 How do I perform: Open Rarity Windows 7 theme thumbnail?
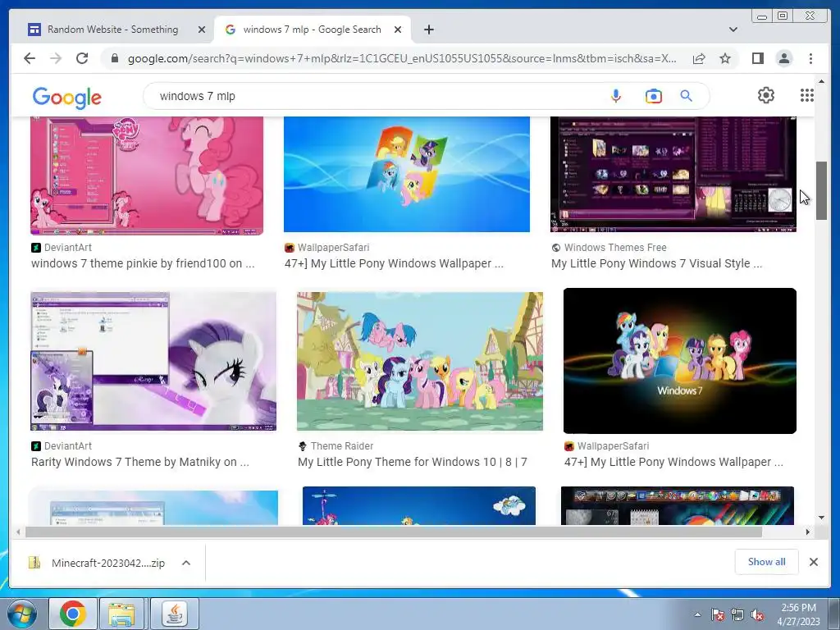153,361
